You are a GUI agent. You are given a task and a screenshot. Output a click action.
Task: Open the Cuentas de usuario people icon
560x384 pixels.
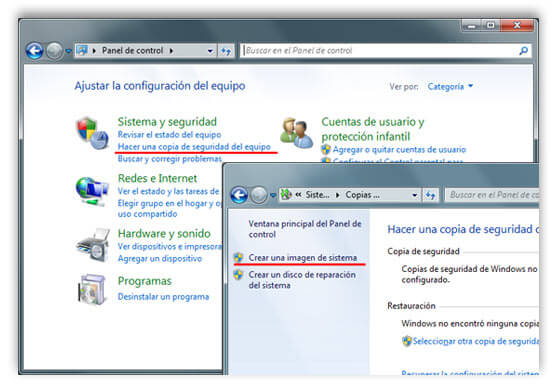[296, 133]
